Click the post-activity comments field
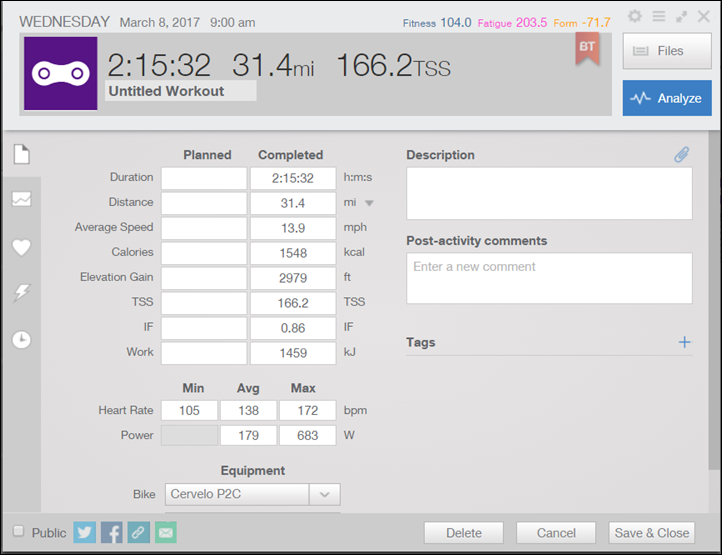The width and height of the screenshot is (722, 555). point(548,278)
